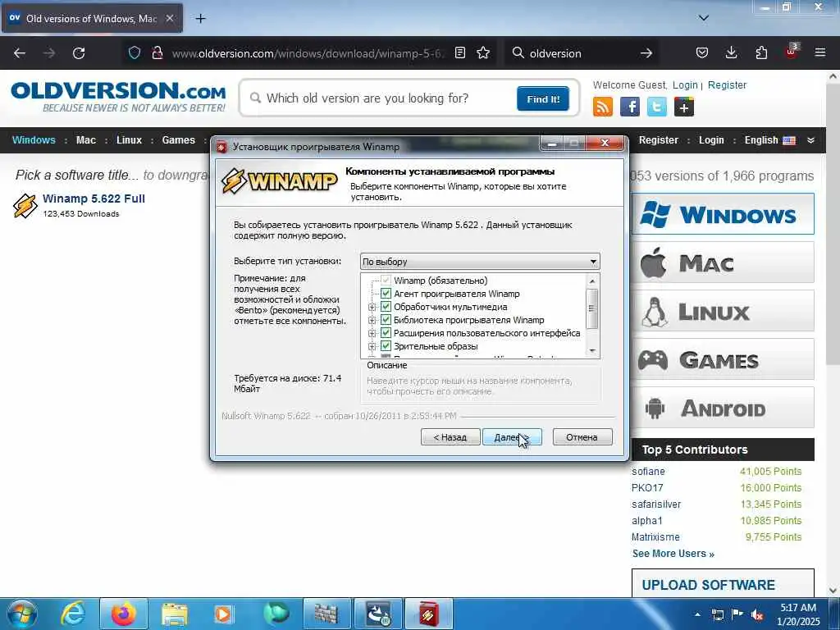Viewport: 840px width, 630px height.
Task: Select Login in the dark nav bar
Action: pos(711,140)
